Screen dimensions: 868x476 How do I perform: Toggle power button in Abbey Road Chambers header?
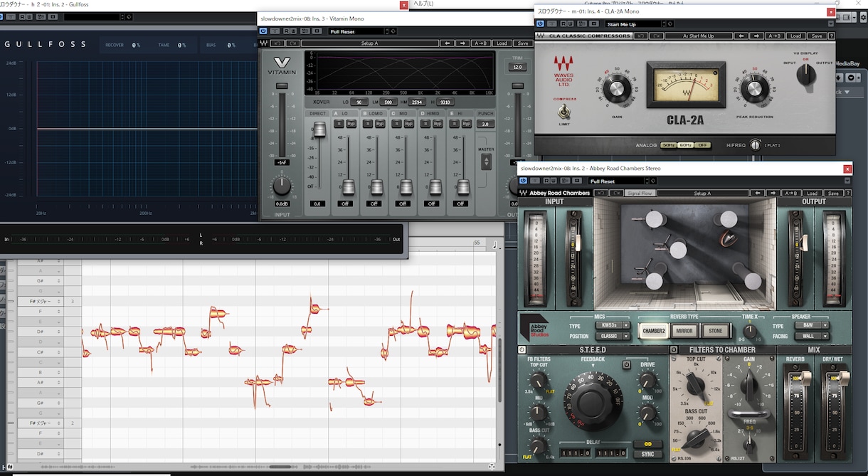(523, 181)
